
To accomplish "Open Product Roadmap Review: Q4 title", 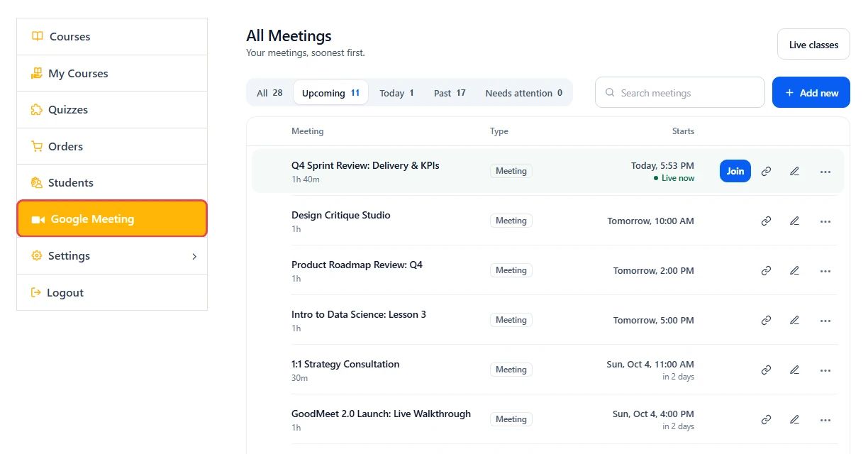I will 357,265.
